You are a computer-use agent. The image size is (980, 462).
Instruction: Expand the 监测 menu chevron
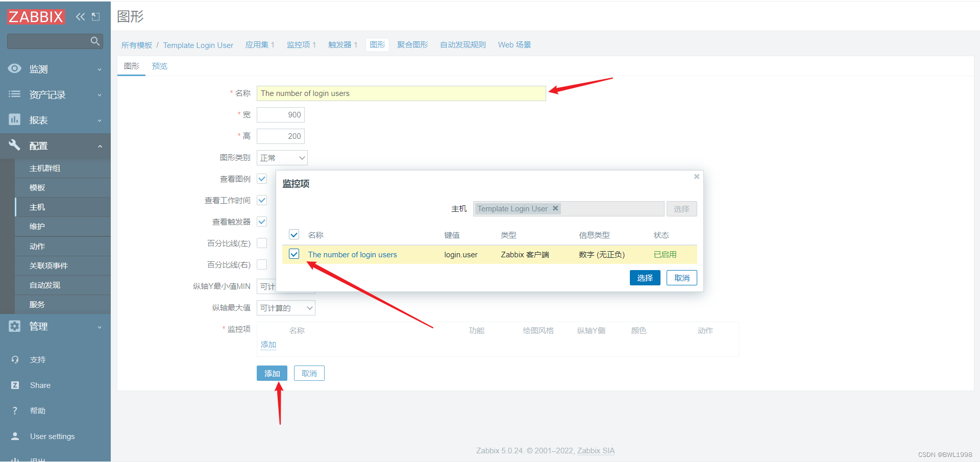pos(100,69)
